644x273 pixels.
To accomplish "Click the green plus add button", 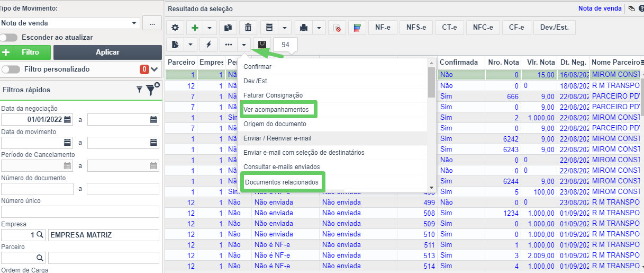I will point(195,28).
